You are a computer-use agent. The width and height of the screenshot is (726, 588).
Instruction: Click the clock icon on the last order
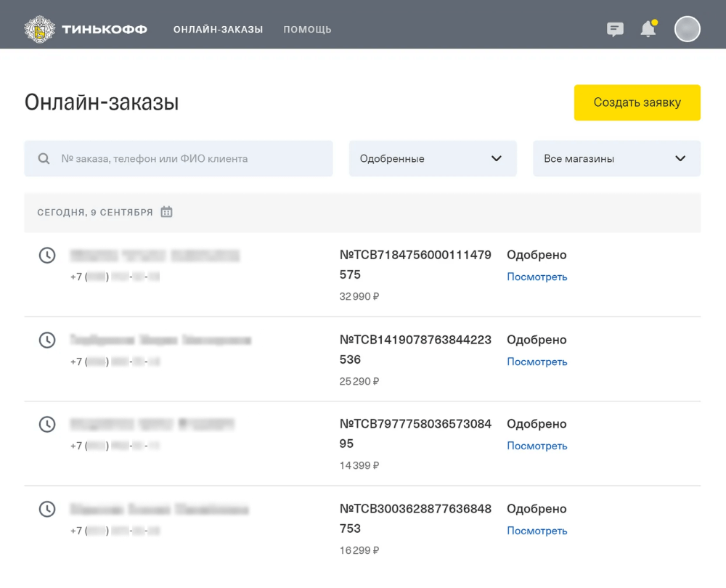[x=47, y=510]
